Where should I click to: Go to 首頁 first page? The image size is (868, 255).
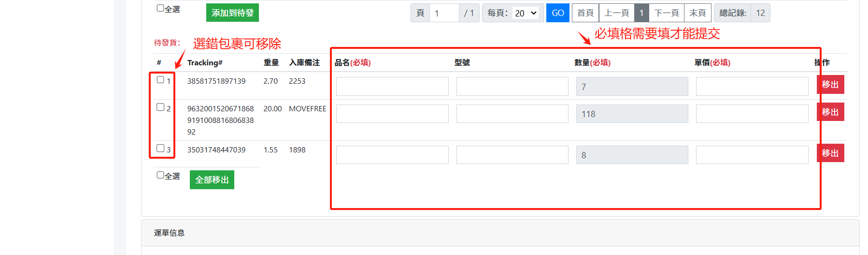point(585,13)
